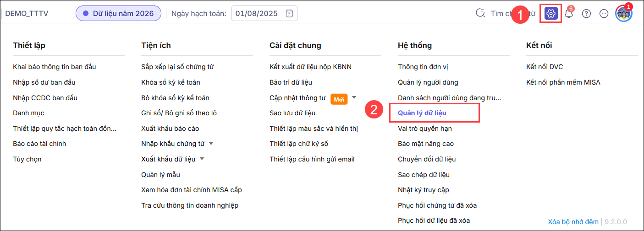This screenshot has height=231, width=644.
Task: Click the Xóa bộ nhớ đệm link
Action: point(573,222)
